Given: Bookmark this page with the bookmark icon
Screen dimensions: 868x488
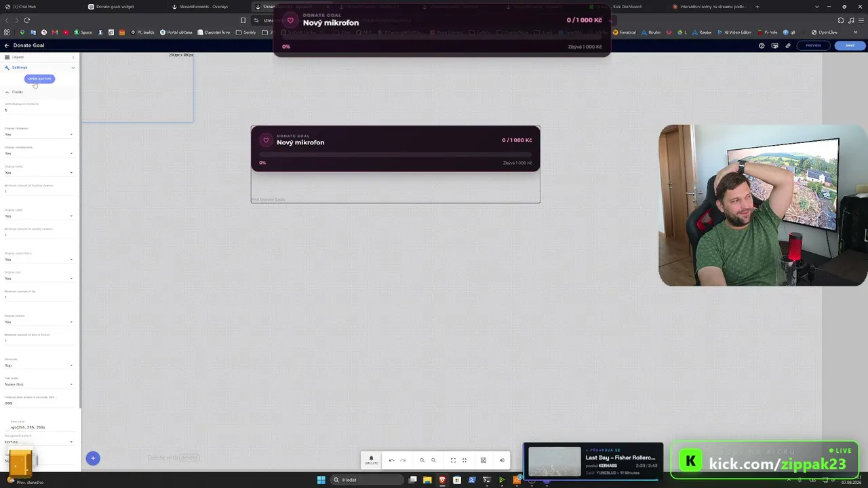Looking at the screenshot, I should click(x=243, y=20).
